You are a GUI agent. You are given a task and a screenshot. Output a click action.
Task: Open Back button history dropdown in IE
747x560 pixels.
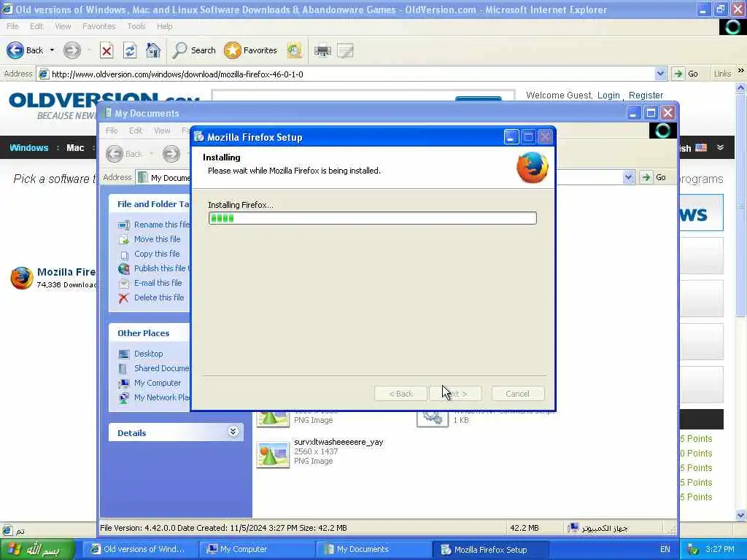pyautogui.click(x=52, y=50)
